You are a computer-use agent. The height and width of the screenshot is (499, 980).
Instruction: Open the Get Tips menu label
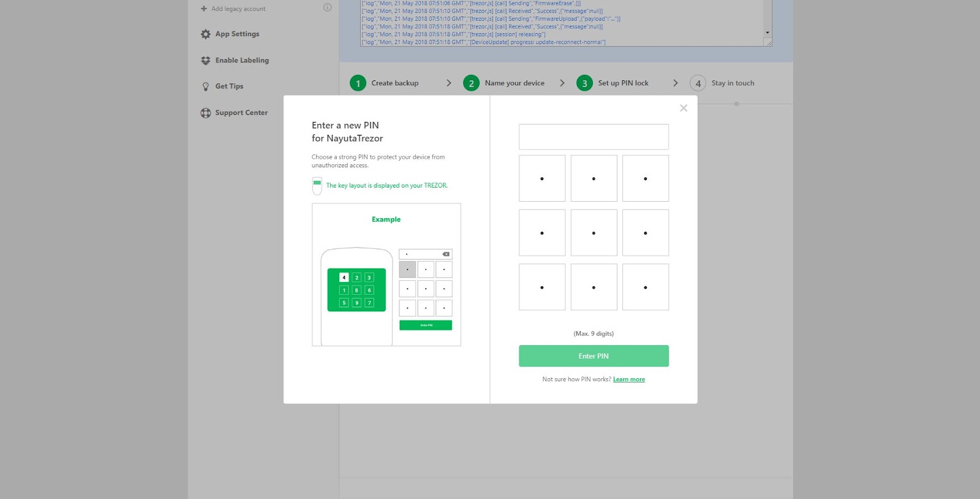229,86
